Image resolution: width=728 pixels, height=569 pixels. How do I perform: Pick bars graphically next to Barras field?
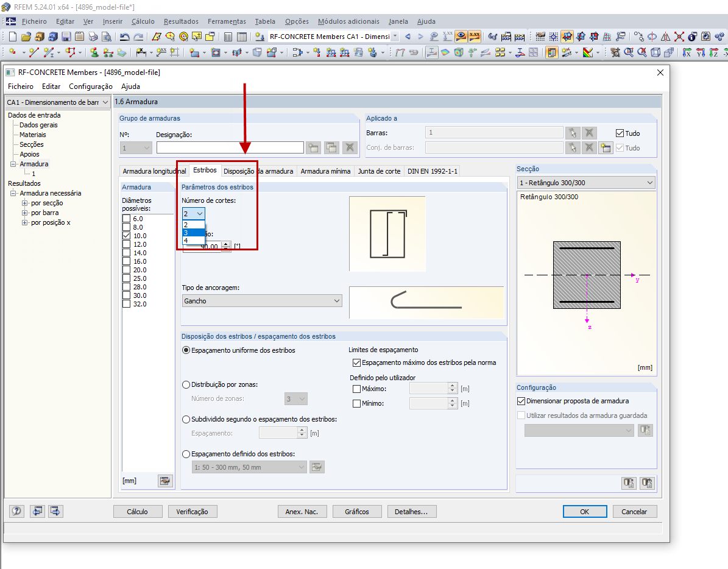coord(573,133)
